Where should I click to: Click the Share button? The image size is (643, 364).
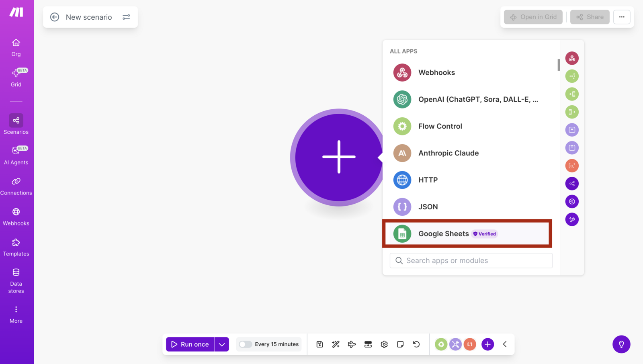tap(590, 17)
